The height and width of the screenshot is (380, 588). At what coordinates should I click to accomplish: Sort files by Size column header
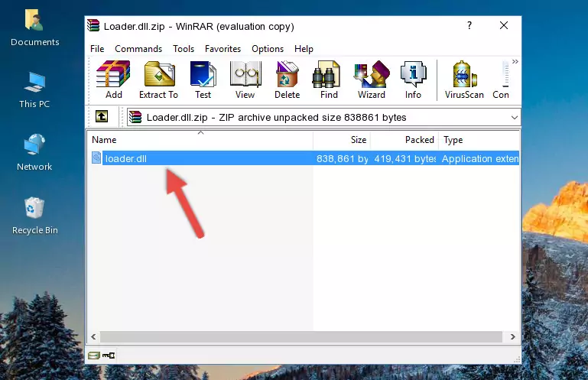click(342, 140)
